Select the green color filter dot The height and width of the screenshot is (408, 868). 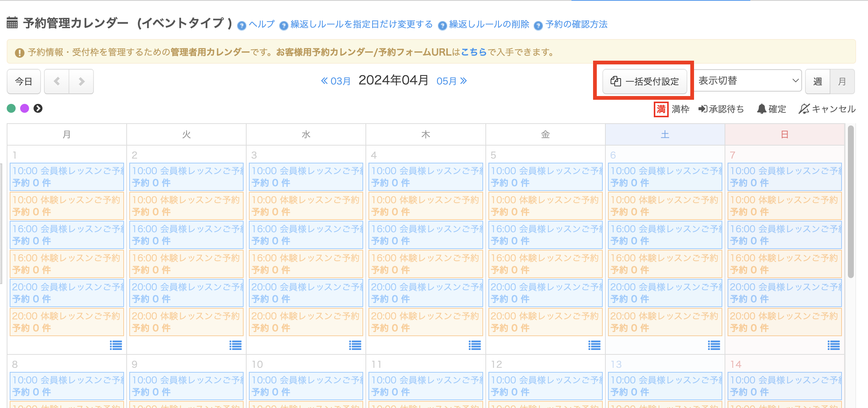(x=11, y=108)
